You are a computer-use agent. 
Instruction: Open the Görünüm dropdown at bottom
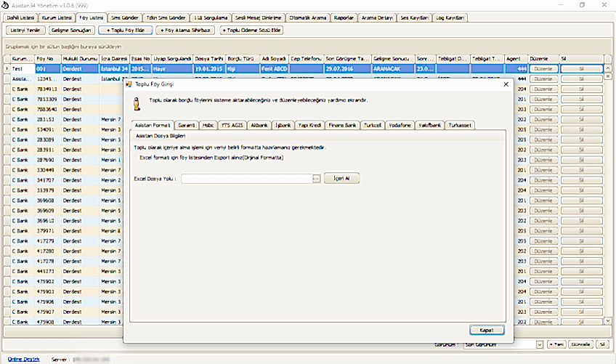pos(538,344)
